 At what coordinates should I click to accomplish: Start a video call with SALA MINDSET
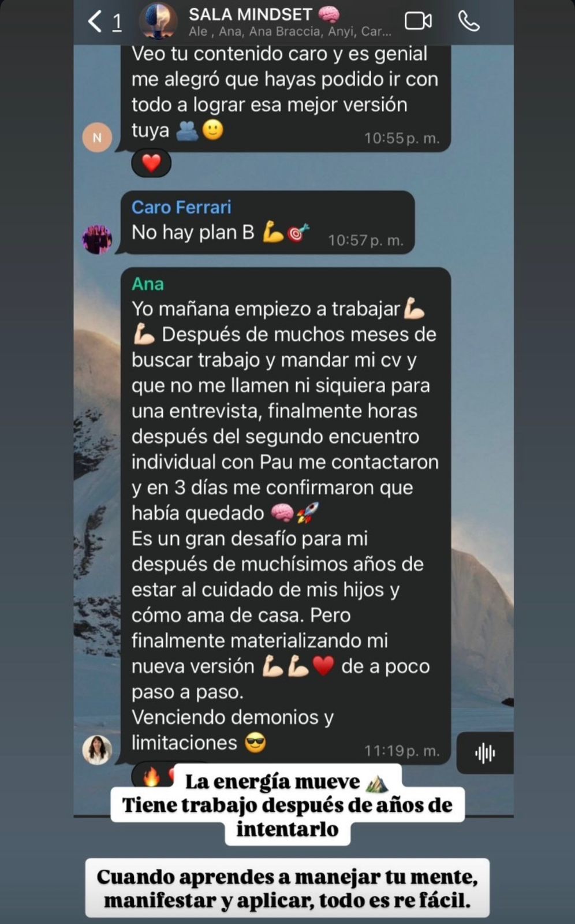click(x=418, y=21)
